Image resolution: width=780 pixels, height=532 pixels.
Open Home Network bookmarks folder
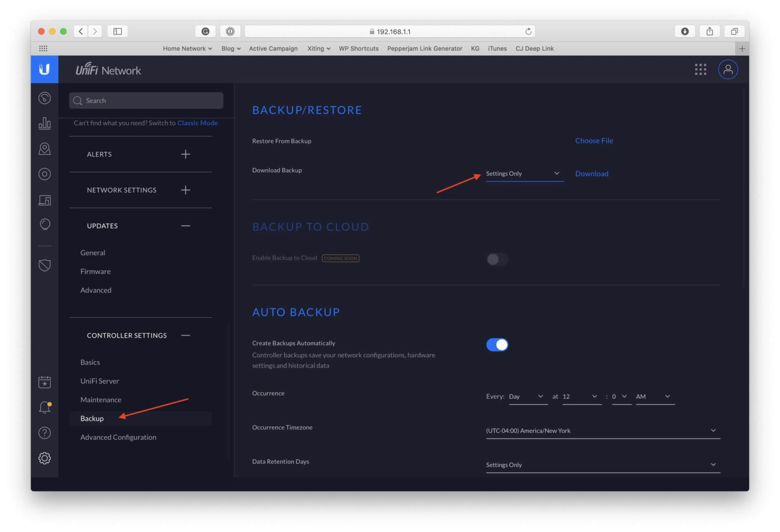[187, 48]
